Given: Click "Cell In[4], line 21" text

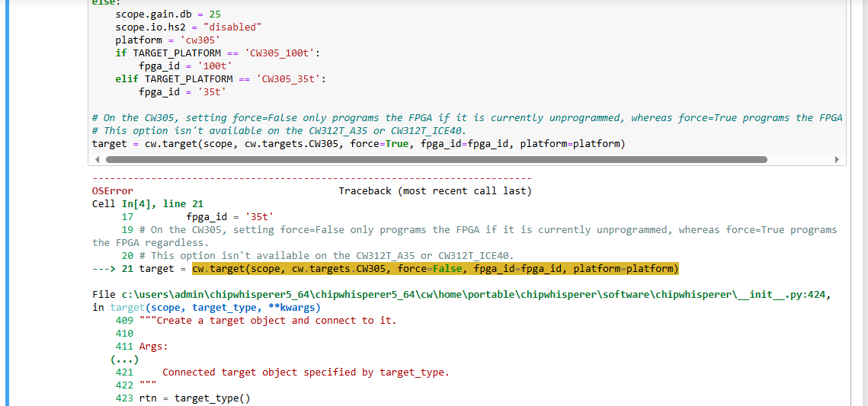Looking at the screenshot, I should (x=147, y=204).
